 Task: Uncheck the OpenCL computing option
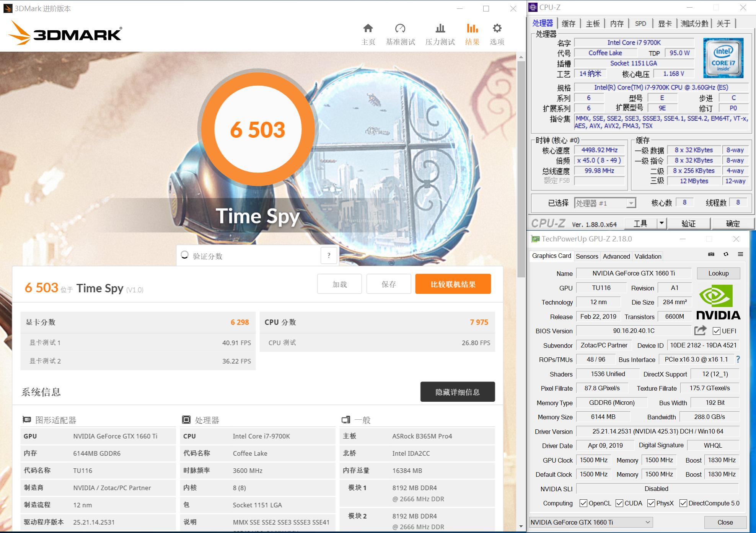click(583, 503)
